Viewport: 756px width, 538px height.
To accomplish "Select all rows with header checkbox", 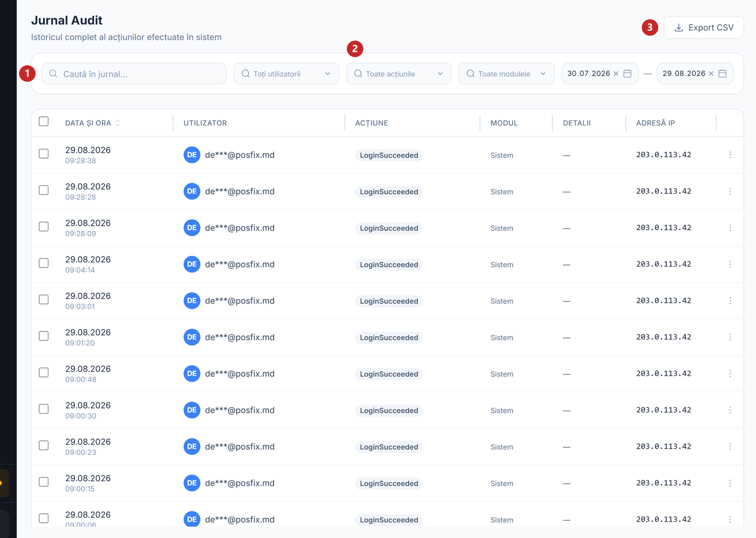I will 44,121.
